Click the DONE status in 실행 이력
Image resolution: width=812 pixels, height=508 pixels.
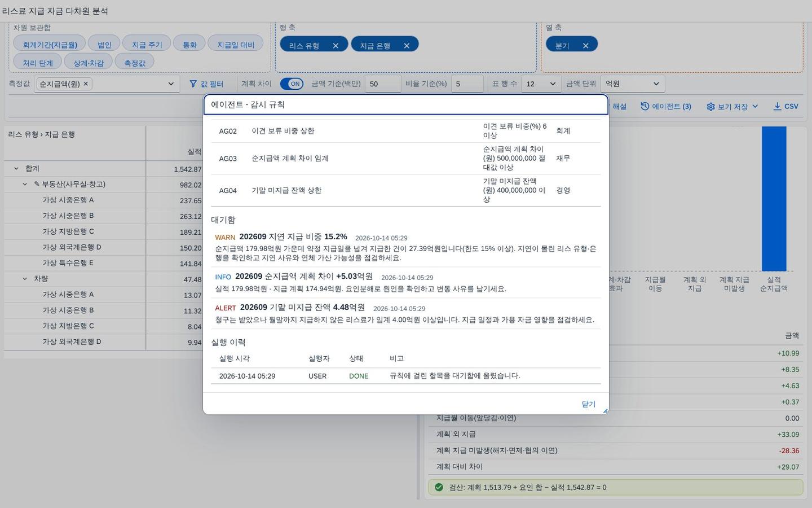tap(359, 376)
